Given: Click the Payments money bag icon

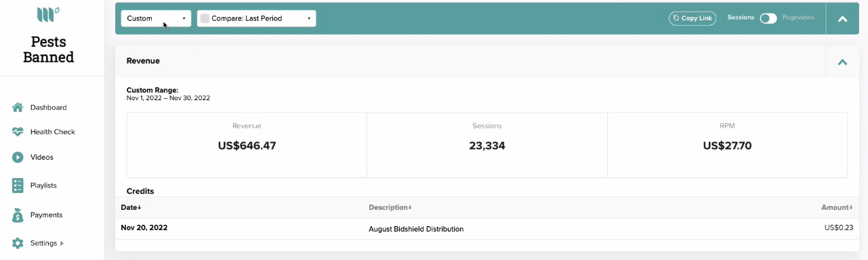Looking at the screenshot, I should (18, 215).
